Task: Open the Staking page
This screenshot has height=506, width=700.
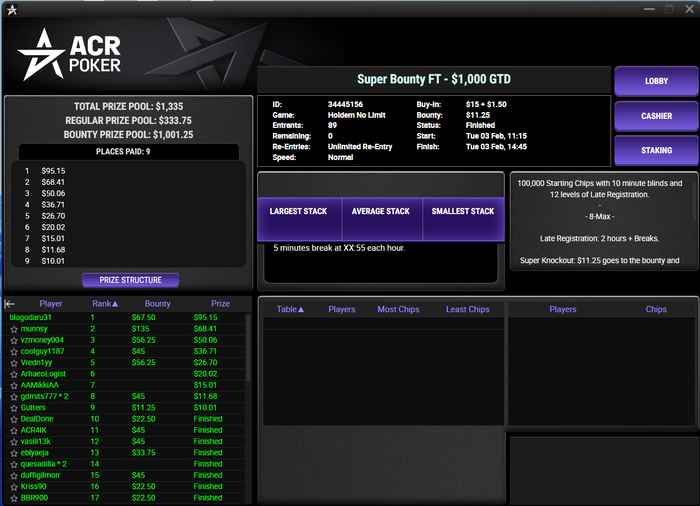Action: [656, 150]
